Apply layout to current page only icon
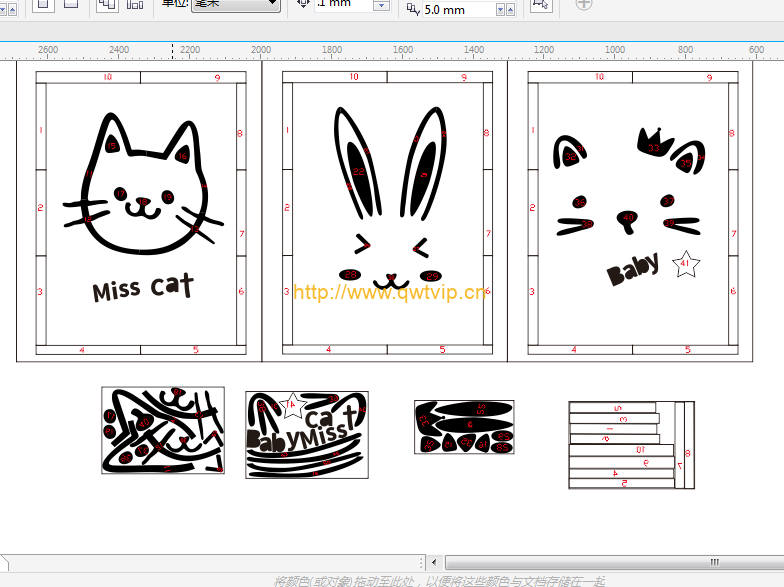This screenshot has height=587, width=784. click(134, 4)
